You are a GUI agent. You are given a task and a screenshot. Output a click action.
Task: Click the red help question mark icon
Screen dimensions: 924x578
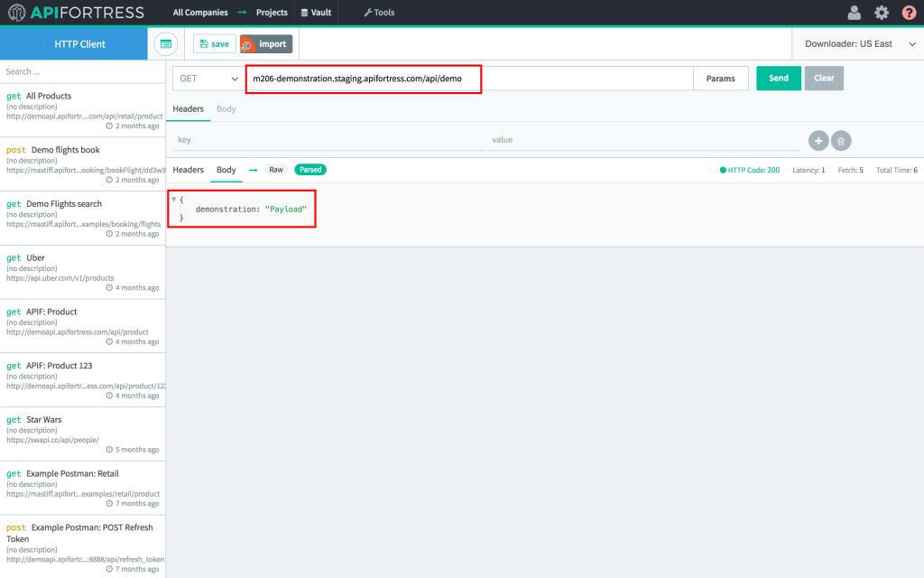coord(909,13)
